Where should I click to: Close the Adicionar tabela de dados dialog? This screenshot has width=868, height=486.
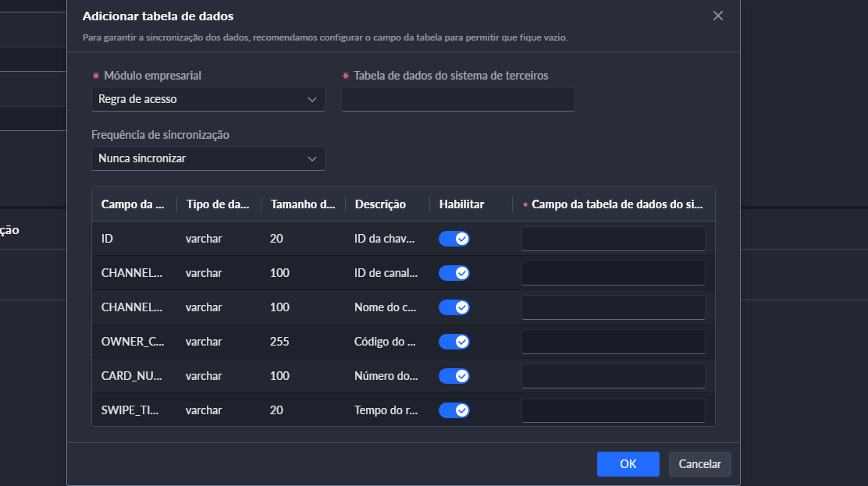click(x=718, y=16)
